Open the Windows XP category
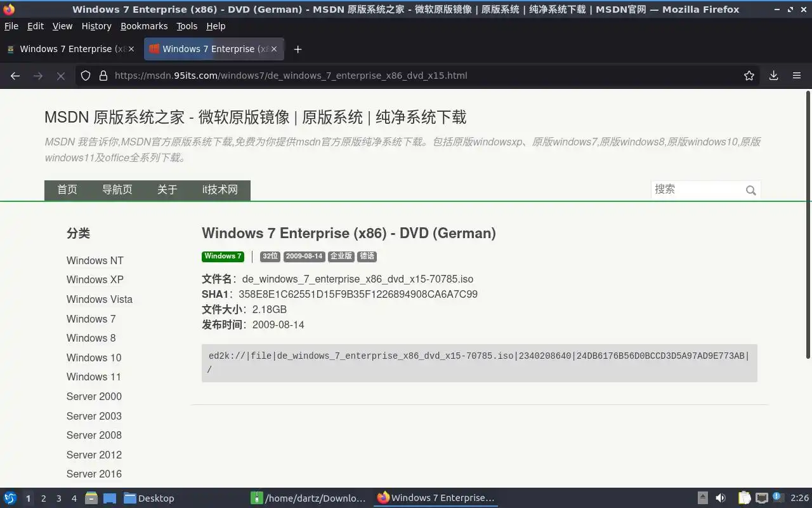This screenshot has height=508, width=812. point(95,279)
